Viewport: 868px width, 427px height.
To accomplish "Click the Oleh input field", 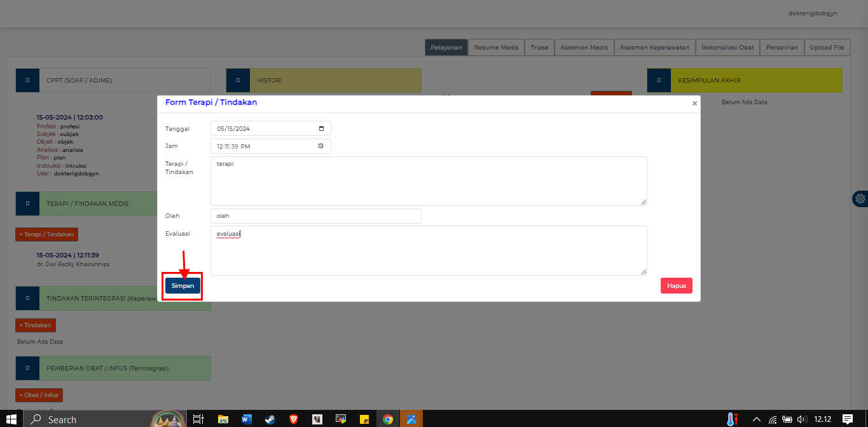I will point(315,216).
